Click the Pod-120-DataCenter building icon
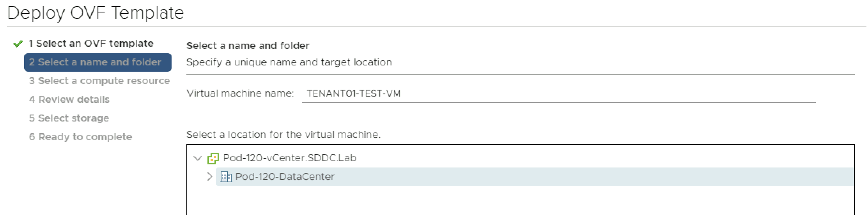 226,177
